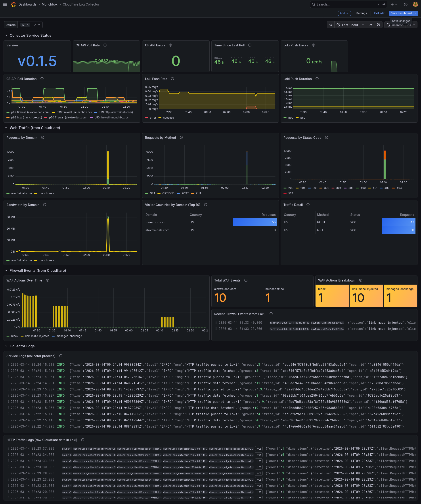Show info for WAF Actions Breakdown panel
Image resolution: width=421 pixels, height=504 pixels.
coord(361,280)
